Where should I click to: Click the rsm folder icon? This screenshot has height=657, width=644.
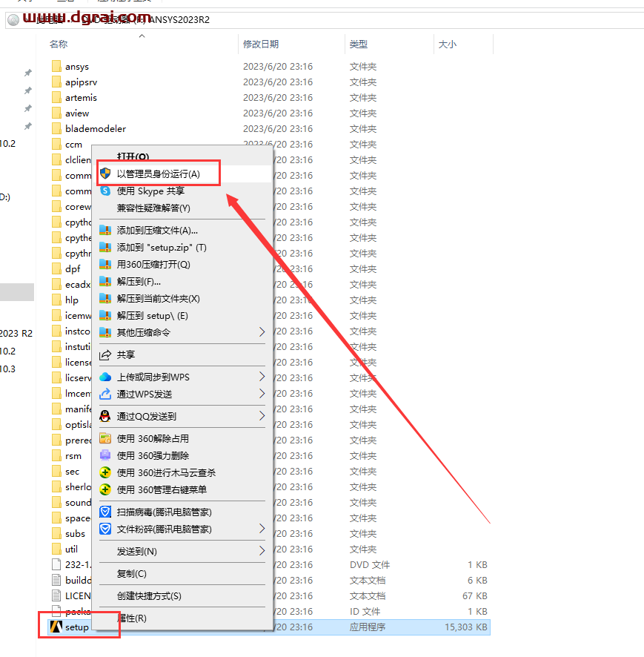click(x=56, y=455)
